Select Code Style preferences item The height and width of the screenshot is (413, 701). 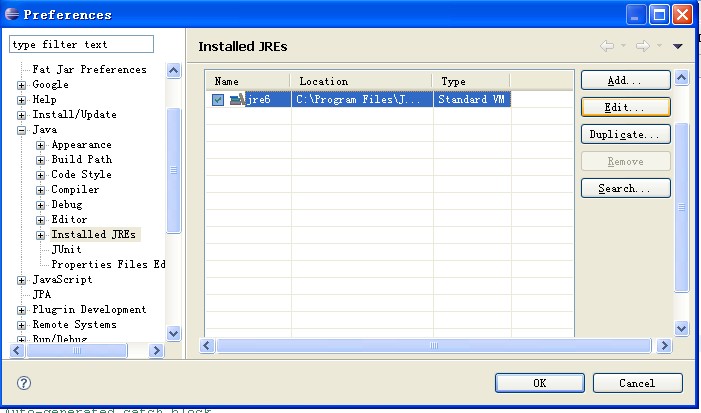pos(81,174)
